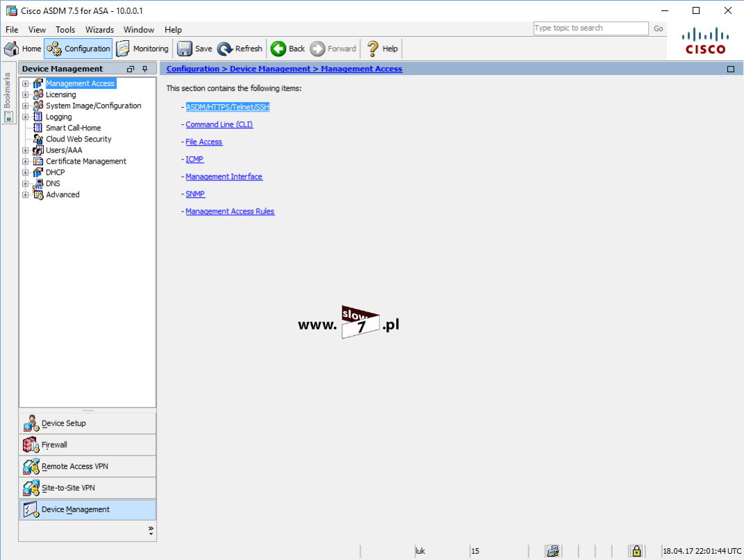The image size is (744, 560).
Task: Open the Tools menu
Action: click(65, 29)
